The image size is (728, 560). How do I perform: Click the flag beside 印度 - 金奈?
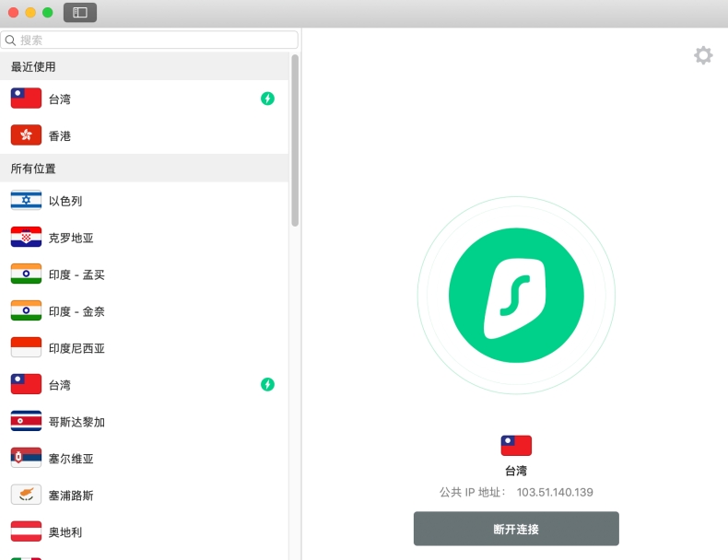point(26,310)
